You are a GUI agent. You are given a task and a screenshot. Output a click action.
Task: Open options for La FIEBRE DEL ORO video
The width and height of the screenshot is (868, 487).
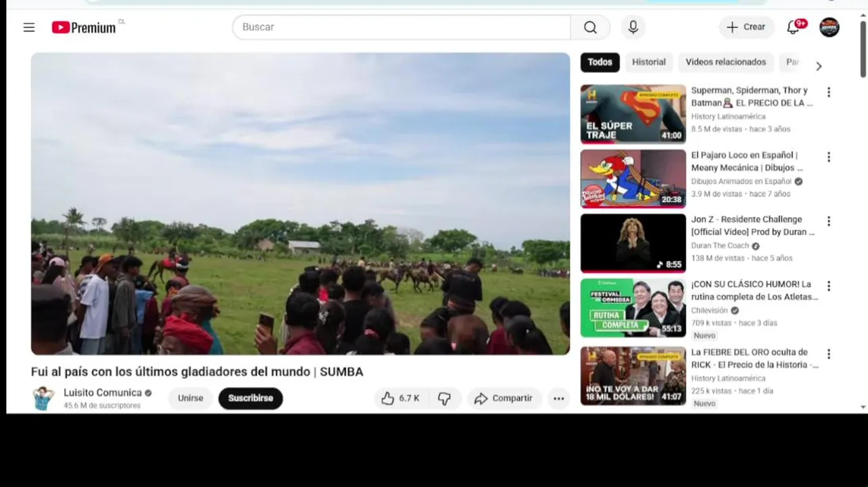pyautogui.click(x=828, y=354)
